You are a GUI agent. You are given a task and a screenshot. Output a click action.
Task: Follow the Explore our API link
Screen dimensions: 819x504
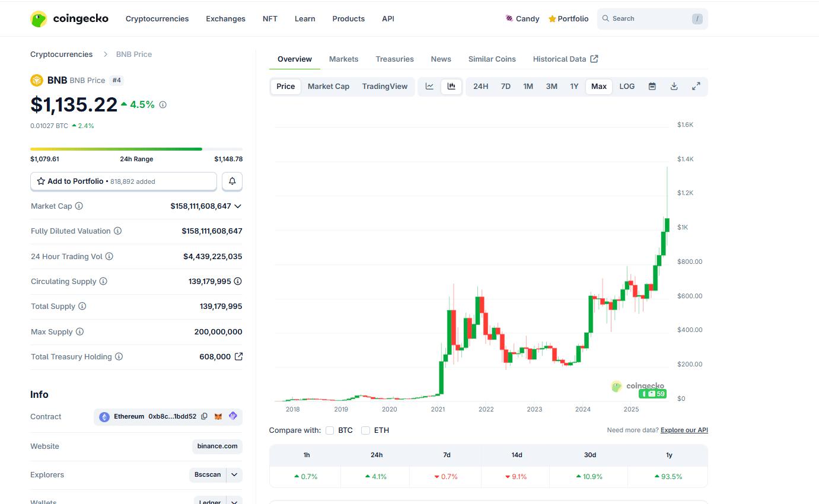[684, 430]
